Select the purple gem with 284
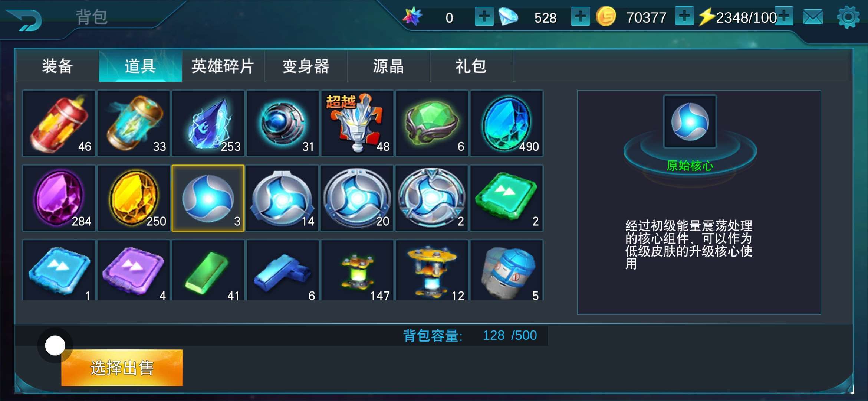 59,198
